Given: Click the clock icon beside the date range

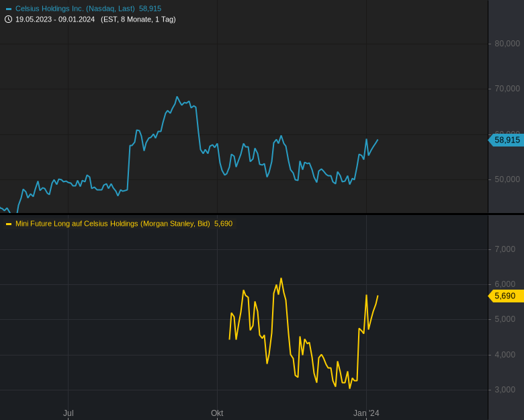Looking at the screenshot, I should (8, 19).
